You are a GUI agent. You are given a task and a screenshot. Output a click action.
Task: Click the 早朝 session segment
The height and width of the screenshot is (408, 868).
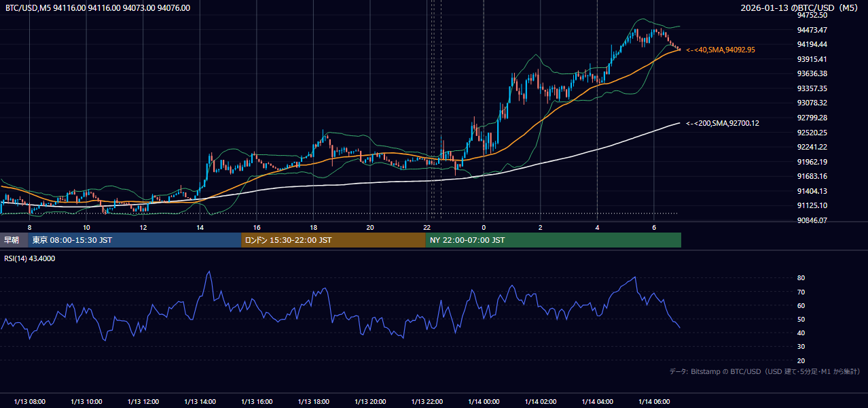tap(14, 240)
